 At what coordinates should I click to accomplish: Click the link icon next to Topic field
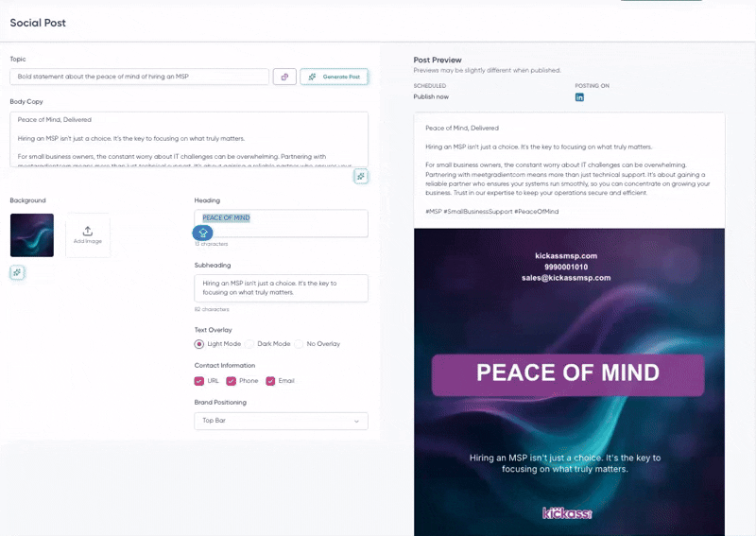point(284,77)
